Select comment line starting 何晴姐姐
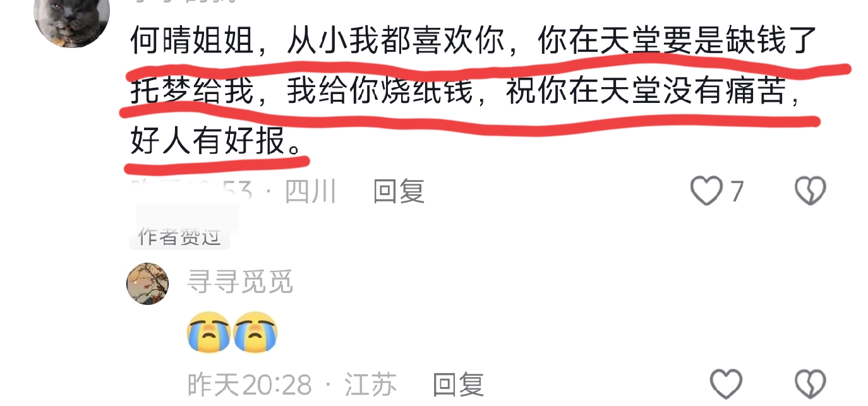This screenshot has width=868, height=406. tap(474, 42)
